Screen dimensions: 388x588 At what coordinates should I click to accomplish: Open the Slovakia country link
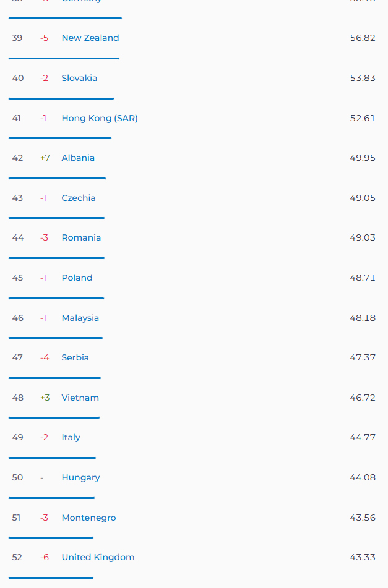pyautogui.click(x=79, y=78)
